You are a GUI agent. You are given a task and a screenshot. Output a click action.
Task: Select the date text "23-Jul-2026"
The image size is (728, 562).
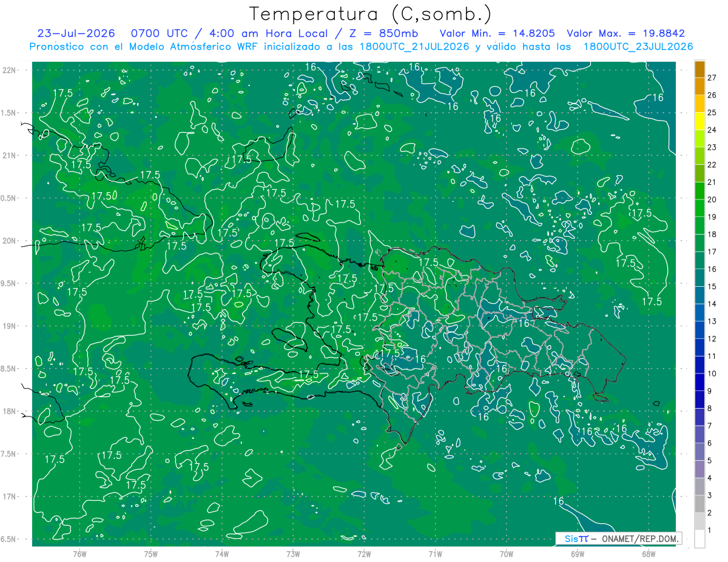pyautogui.click(x=77, y=33)
